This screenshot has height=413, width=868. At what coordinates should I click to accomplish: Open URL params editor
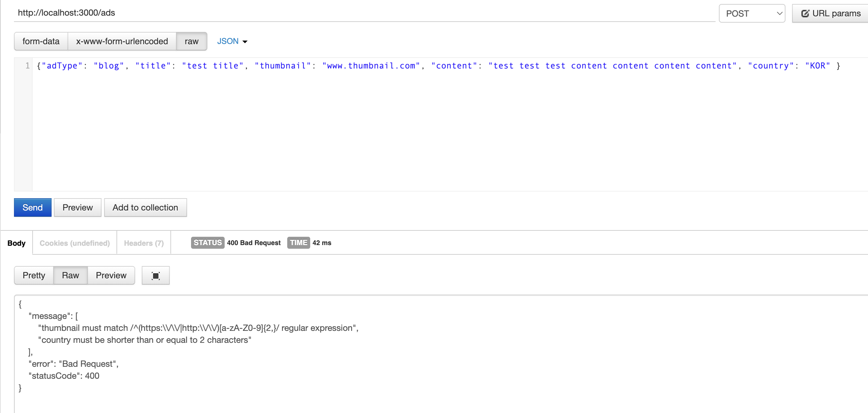tap(831, 13)
